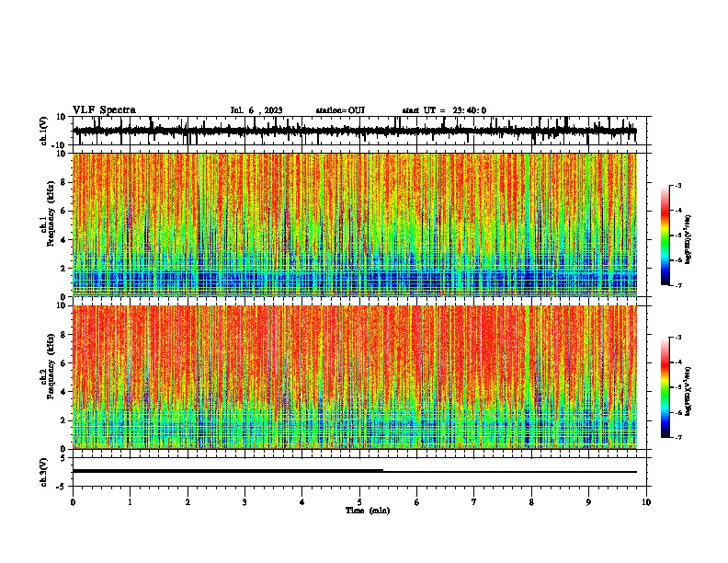
Task: Click the "station=OUJ" header label
Action: (x=340, y=110)
